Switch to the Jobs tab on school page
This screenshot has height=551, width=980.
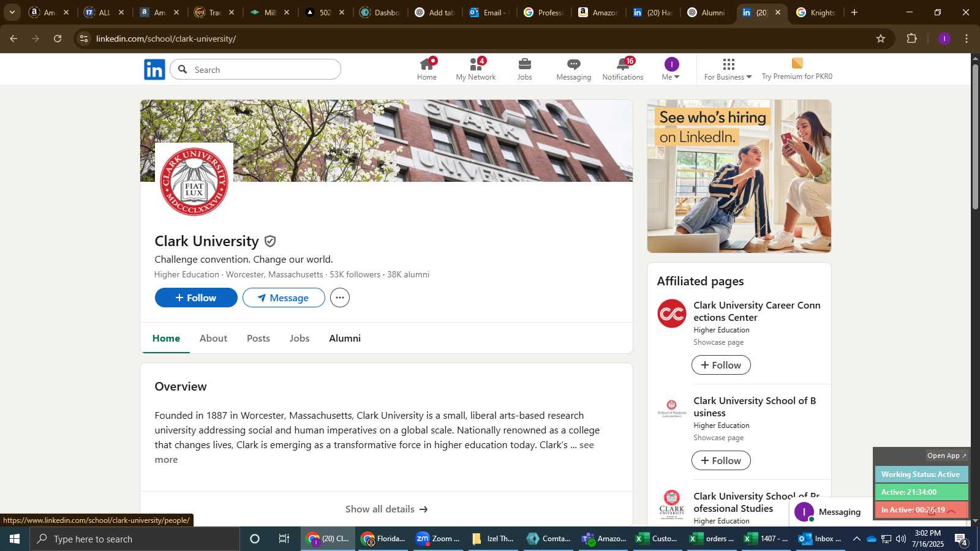(300, 338)
